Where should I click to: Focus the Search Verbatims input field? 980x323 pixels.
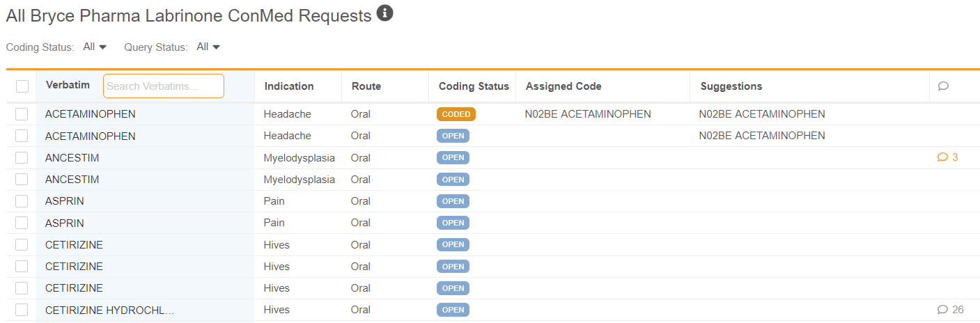[163, 86]
